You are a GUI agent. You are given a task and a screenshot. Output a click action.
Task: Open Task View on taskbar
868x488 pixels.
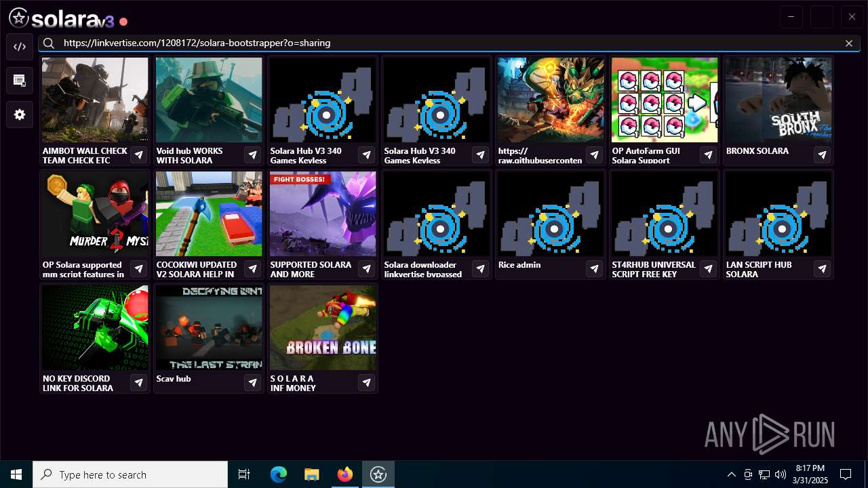pos(244,474)
